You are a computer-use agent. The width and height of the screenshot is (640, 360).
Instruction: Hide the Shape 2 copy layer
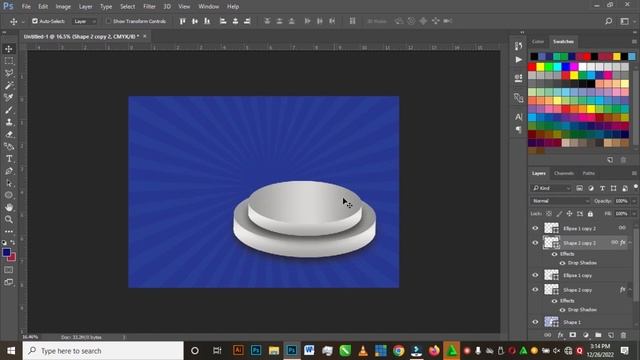click(x=535, y=290)
